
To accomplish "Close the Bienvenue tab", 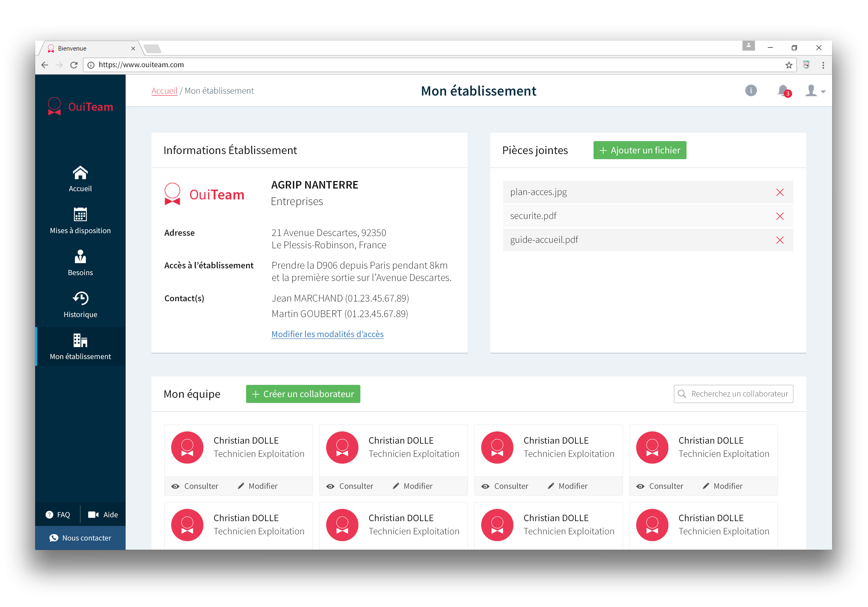I will (x=133, y=48).
